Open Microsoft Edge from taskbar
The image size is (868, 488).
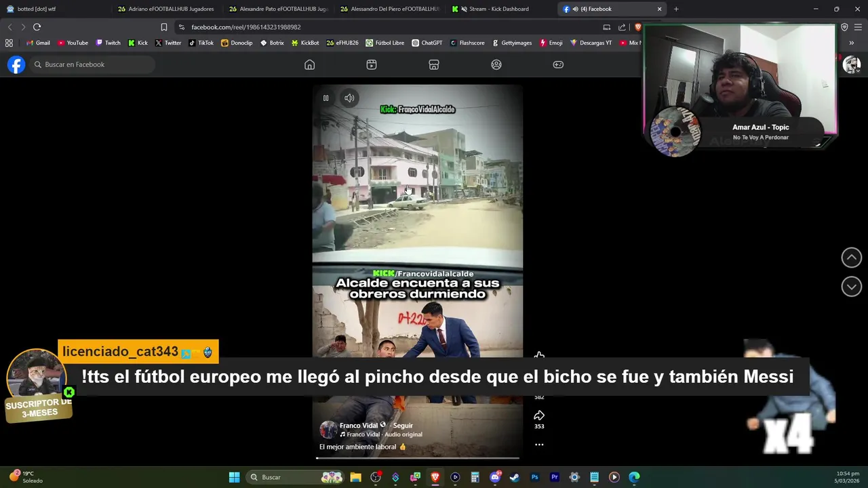[x=634, y=477]
